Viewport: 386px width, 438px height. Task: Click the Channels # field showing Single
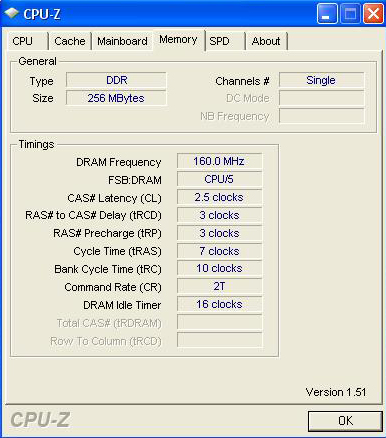tap(321, 80)
